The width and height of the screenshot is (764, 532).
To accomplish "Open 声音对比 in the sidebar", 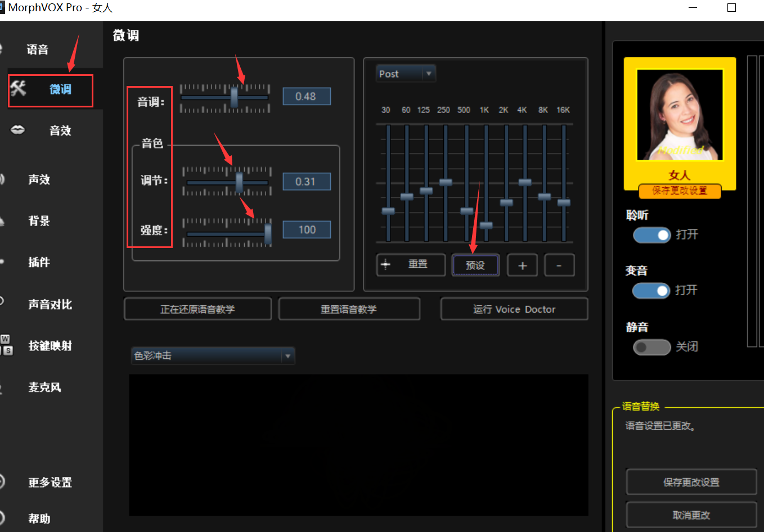I will click(x=50, y=304).
